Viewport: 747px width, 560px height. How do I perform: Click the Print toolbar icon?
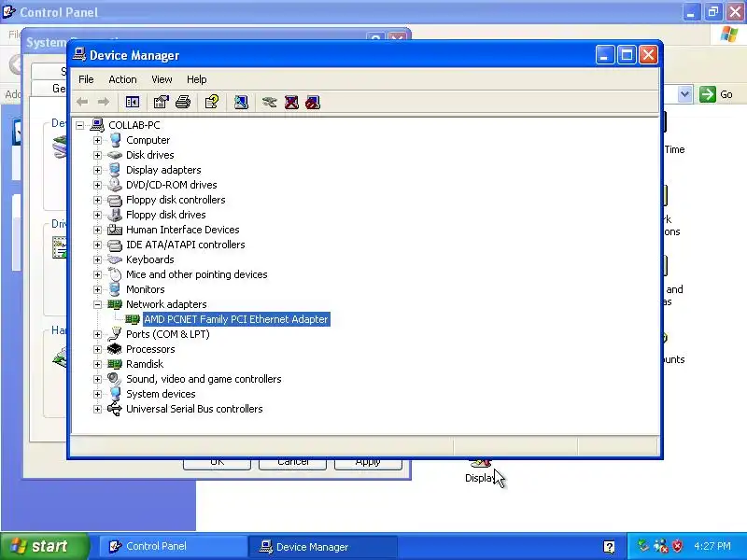pos(183,102)
